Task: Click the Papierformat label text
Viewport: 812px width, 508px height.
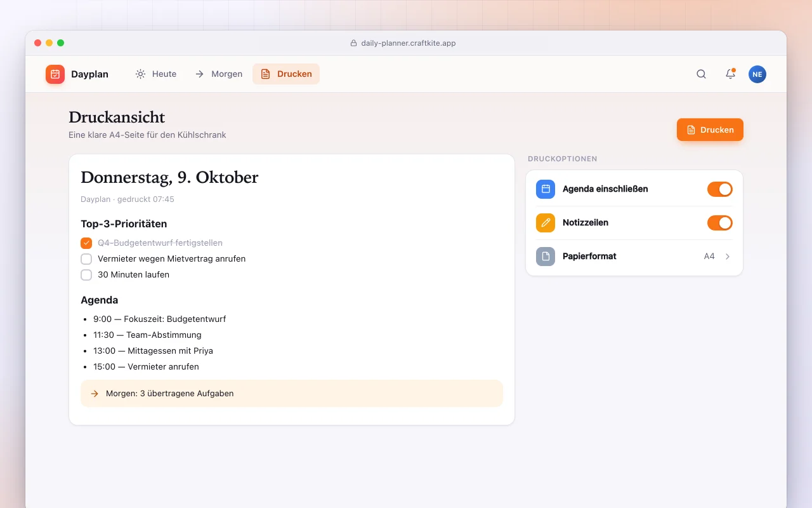Action: [x=589, y=257]
